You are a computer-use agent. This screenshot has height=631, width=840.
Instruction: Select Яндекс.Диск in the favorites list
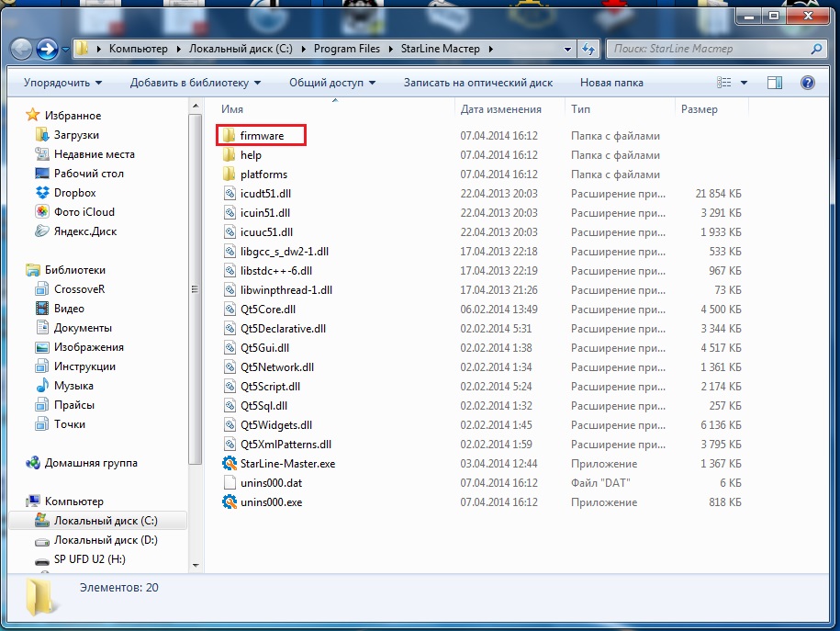pyautogui.click(x=84, y=231)
